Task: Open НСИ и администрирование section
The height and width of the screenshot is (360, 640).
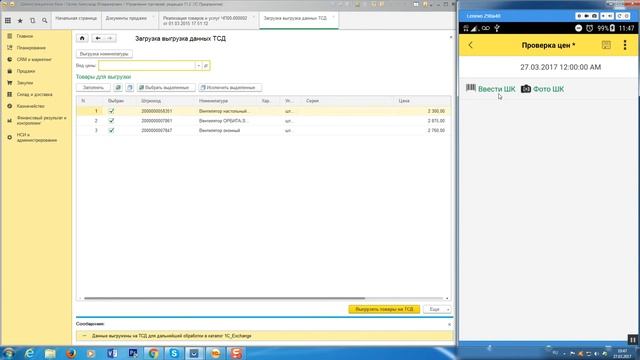Action: (x=37, y=137)
